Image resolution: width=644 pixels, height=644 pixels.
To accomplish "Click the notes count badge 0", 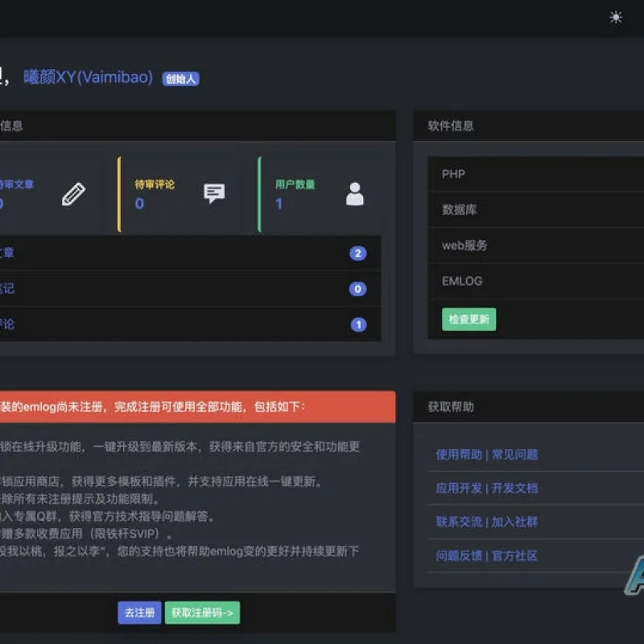I will point(357,289).
